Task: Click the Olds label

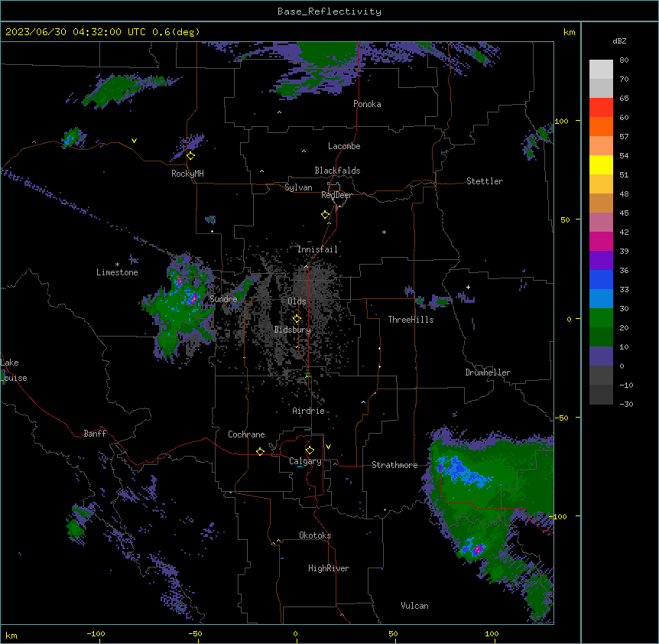Action: (297, 301)
